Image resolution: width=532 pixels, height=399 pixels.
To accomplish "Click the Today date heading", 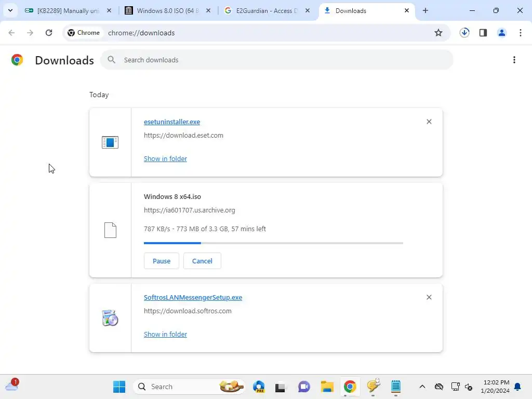I will tap(99, 95).
